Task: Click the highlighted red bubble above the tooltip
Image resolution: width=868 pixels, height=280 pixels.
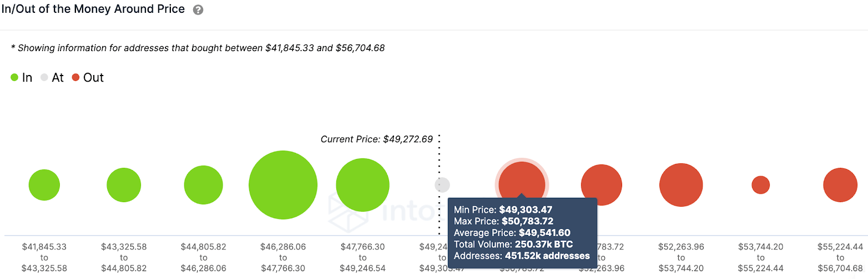Action: pyautogui.click(x=522, y=181)
